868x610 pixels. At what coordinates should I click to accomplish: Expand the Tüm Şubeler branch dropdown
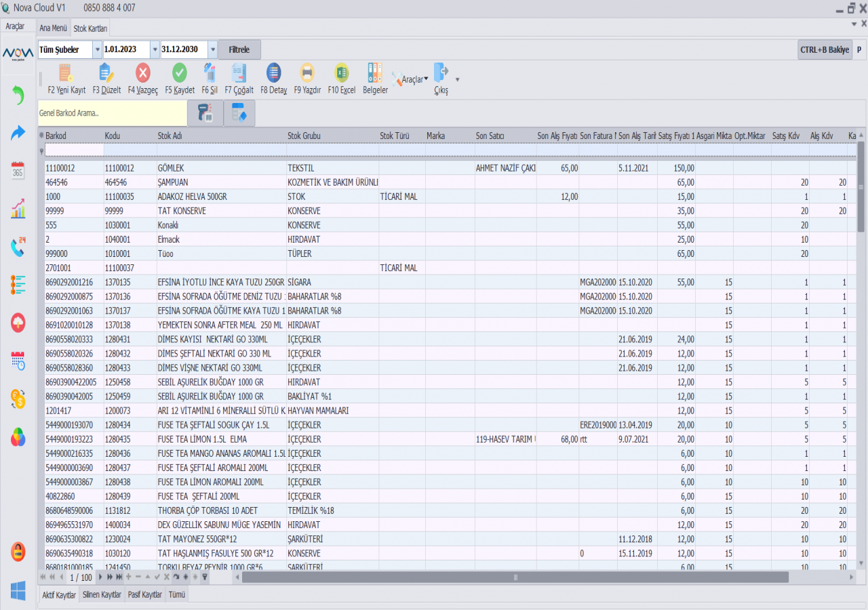click(x=97, y=49)
